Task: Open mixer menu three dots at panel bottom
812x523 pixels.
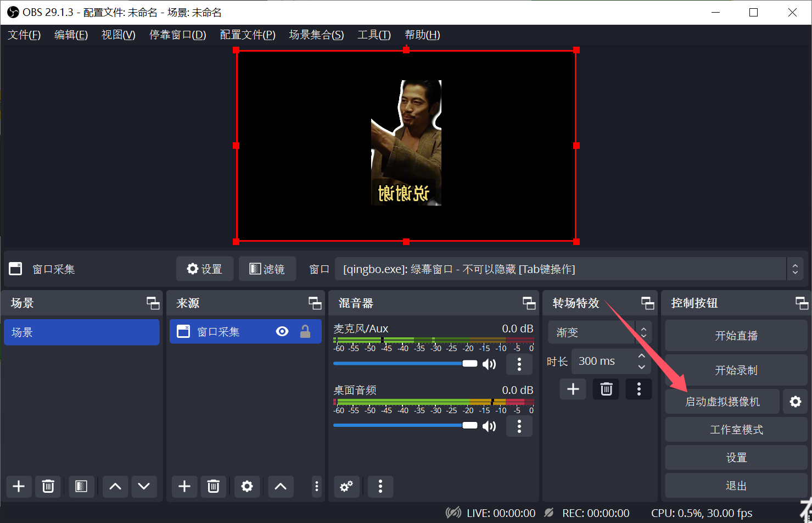Action: pyautogui.click(x=380, y=486)
